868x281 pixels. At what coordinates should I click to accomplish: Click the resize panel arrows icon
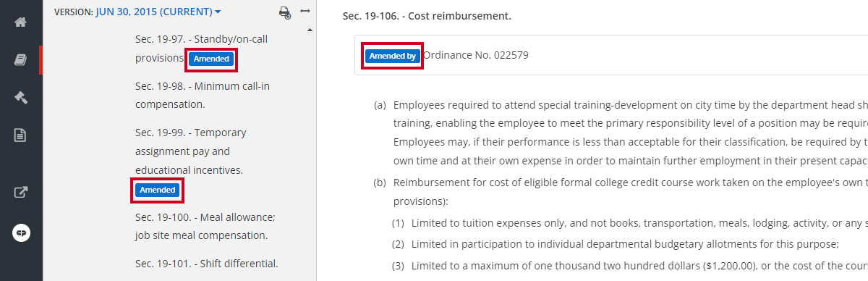tap(305, 12)
